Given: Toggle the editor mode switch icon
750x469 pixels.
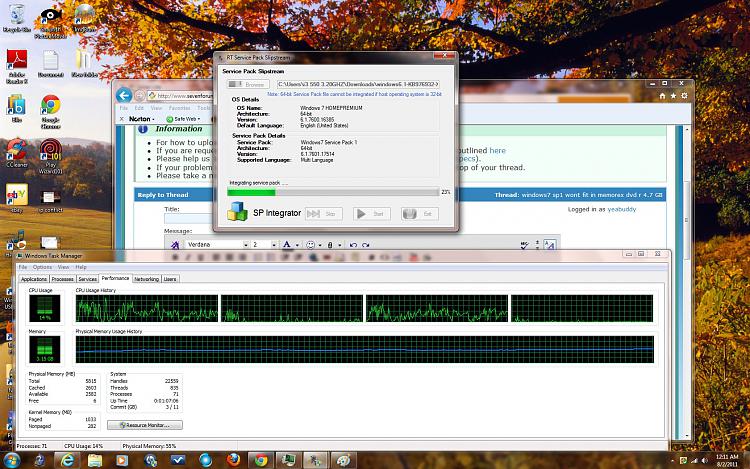Looking at the screenshot, I should (550, 245).
